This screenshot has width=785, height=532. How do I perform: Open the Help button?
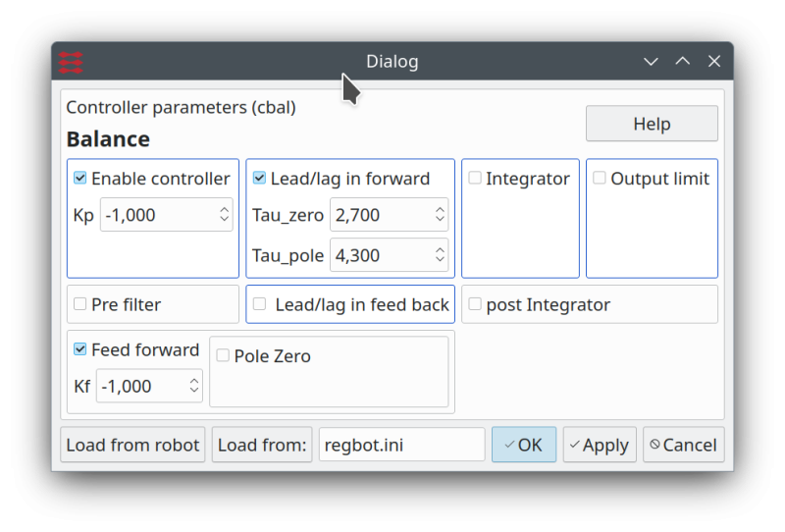652,124
